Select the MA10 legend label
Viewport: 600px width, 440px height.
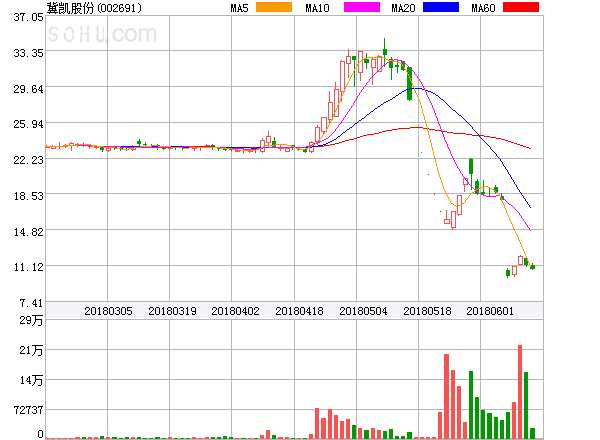tap(317, 8)
